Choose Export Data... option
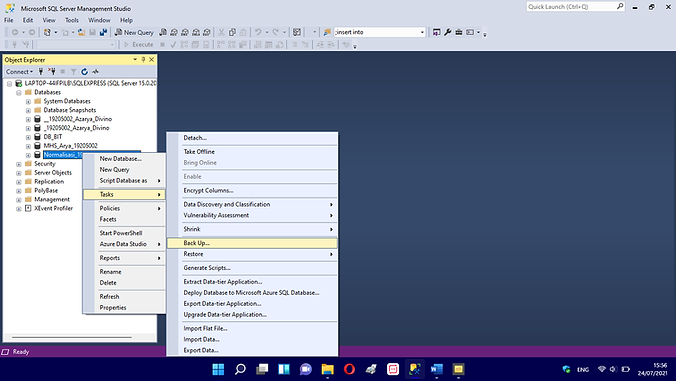The image size is (676, 381). point(252,350)
